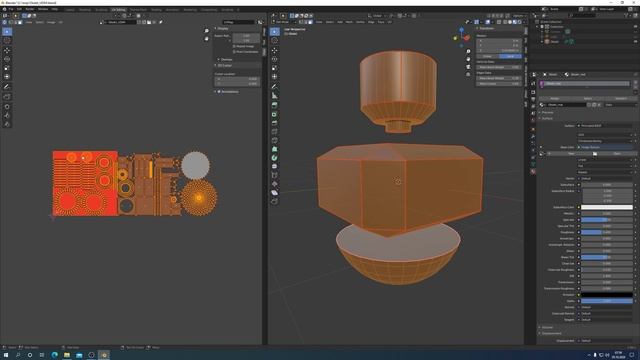Open File Explorer from Windows taskbar
Image resolution: width=640 pixels, height=360 pixels.
point(67,355)
